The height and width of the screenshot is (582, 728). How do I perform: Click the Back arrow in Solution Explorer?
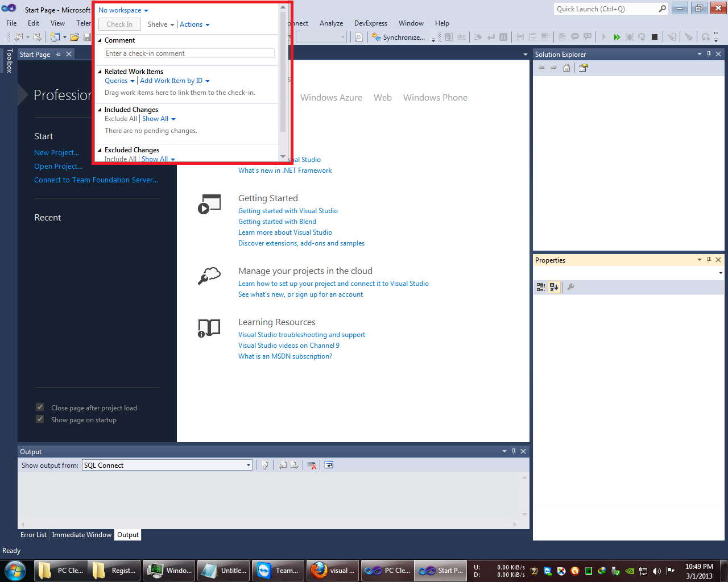click(541, 68)
